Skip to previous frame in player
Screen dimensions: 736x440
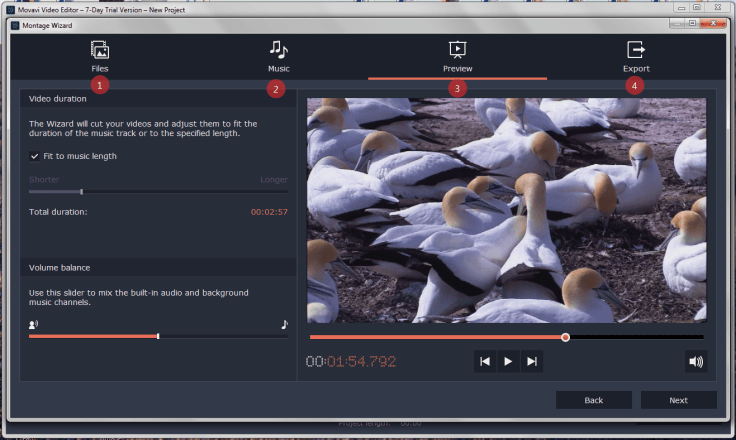coord(485,362)
